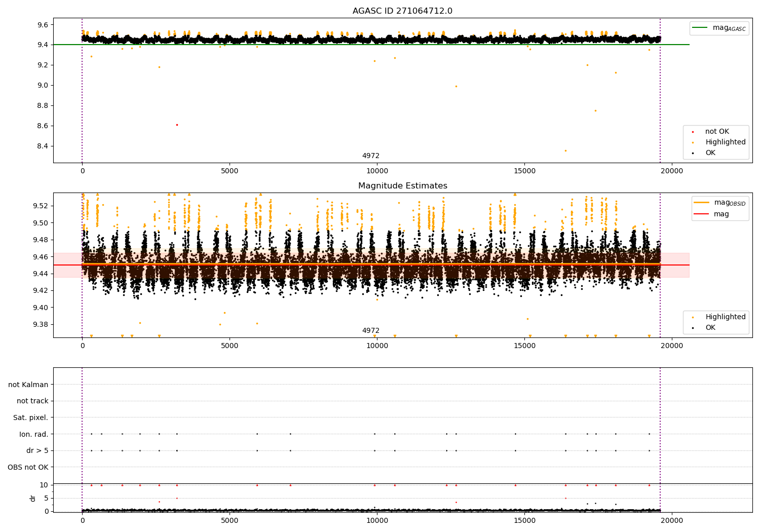The height and width of the screenshot is (532, 760).
Task: Click the 9.46 y-axis tick label
Action: [40, 257]
